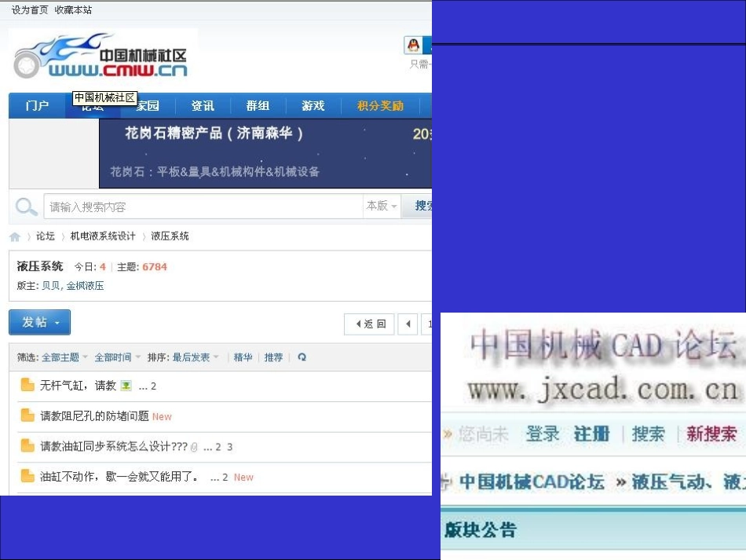Open thread 油缸不动作，歇一会就又能用了。
This screenshot has height=560, width=746.
point(119,476)
